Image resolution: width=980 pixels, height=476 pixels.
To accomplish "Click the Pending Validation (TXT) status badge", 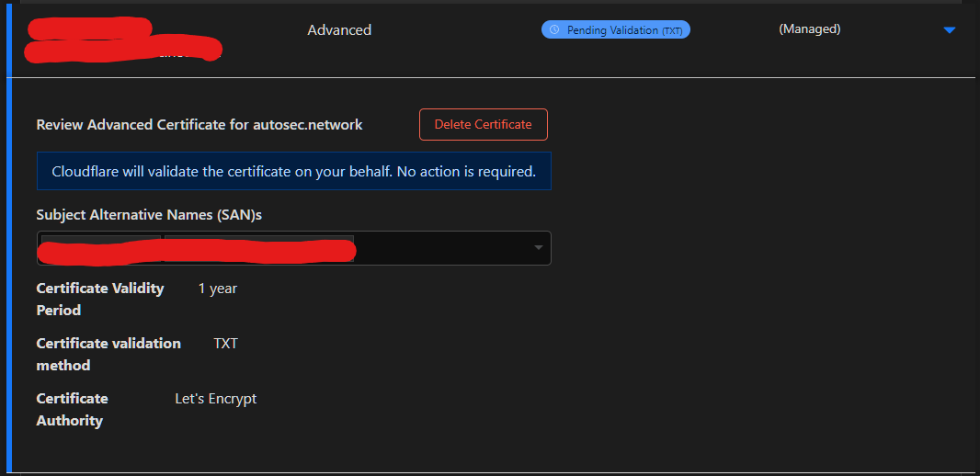I will pos(616,30).
